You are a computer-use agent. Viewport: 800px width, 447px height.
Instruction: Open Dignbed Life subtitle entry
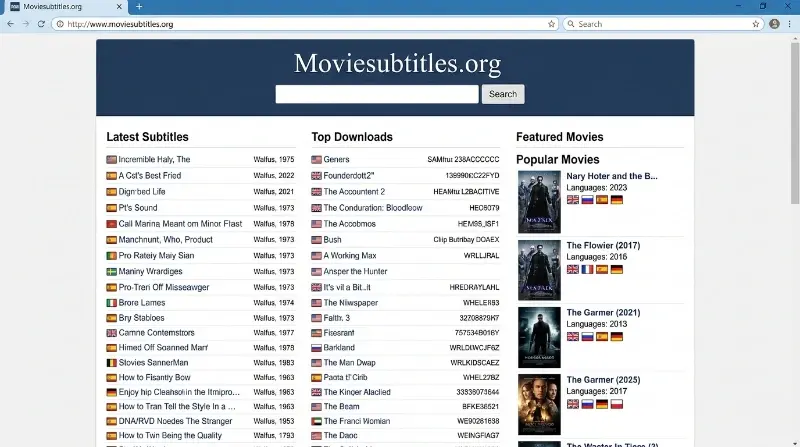point(142,192)
